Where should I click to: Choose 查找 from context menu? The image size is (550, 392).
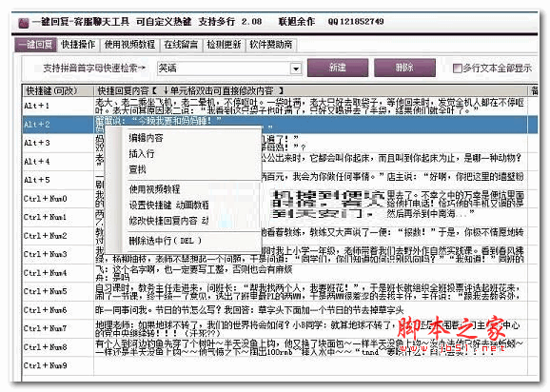(x=137, y=169)
